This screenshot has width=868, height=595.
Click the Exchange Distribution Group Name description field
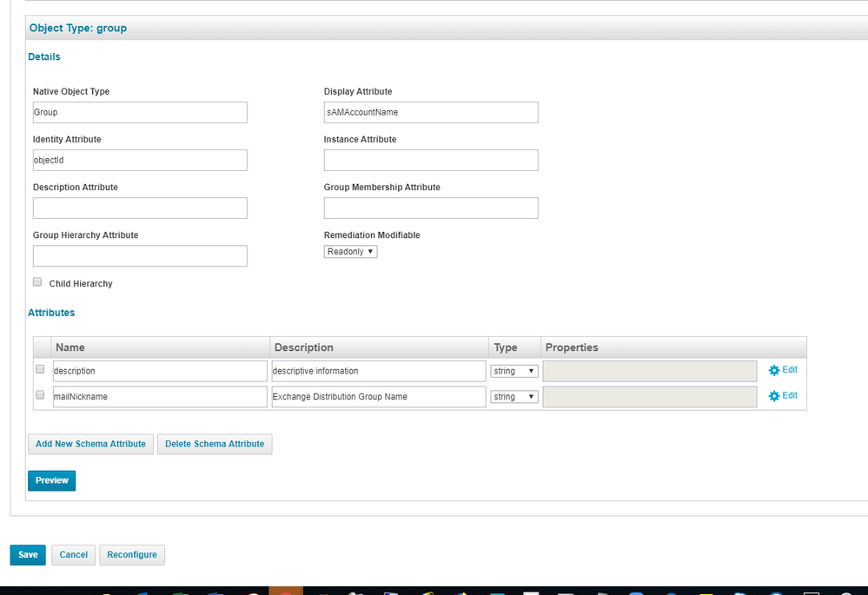coord(378,397)
